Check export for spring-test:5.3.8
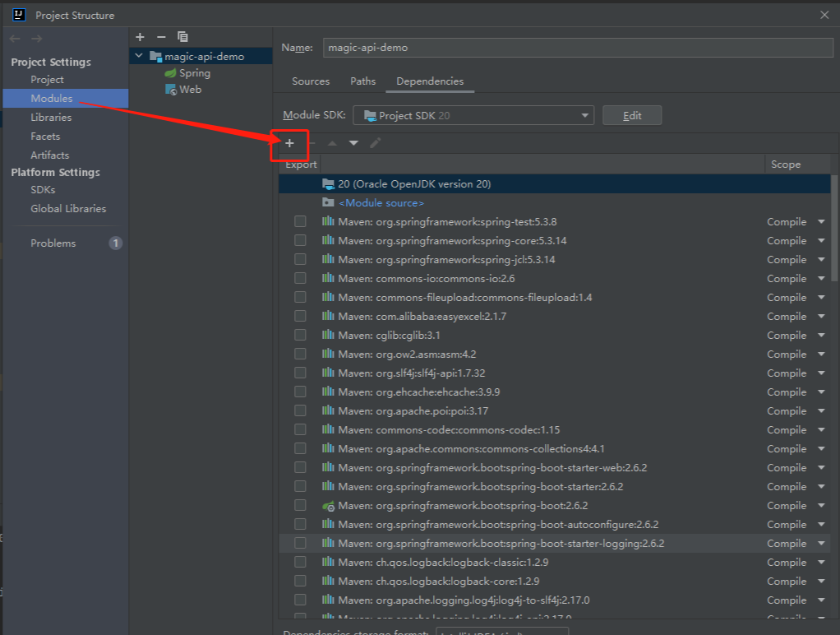Screen dimensions: 840x635 click(x=300, y=221)
